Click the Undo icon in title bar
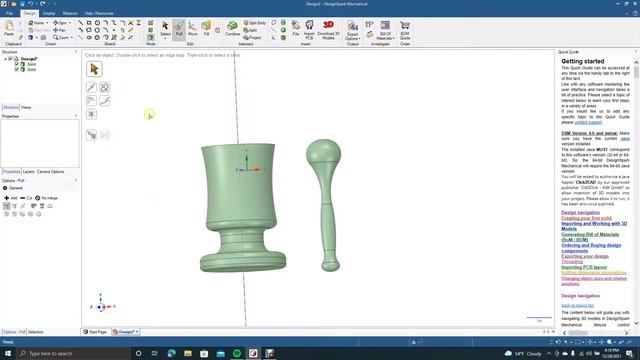640x360 pixels. point(30,4)
